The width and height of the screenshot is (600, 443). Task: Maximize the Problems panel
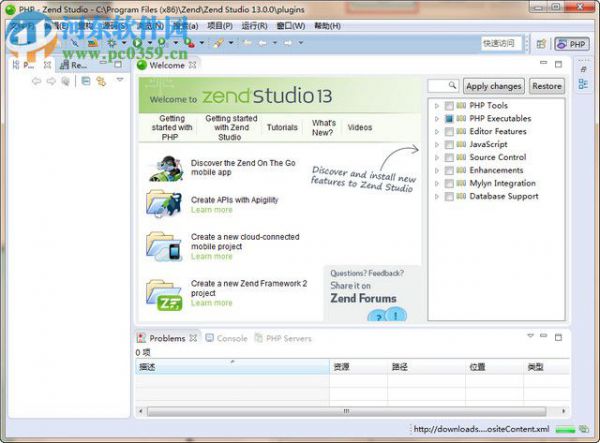coord(558,337)
